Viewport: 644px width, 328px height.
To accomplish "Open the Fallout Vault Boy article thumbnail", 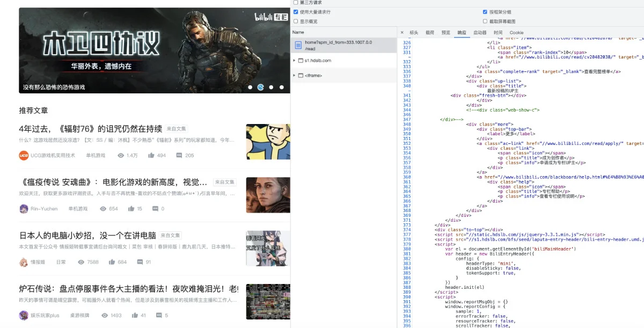I will [268, 142].
